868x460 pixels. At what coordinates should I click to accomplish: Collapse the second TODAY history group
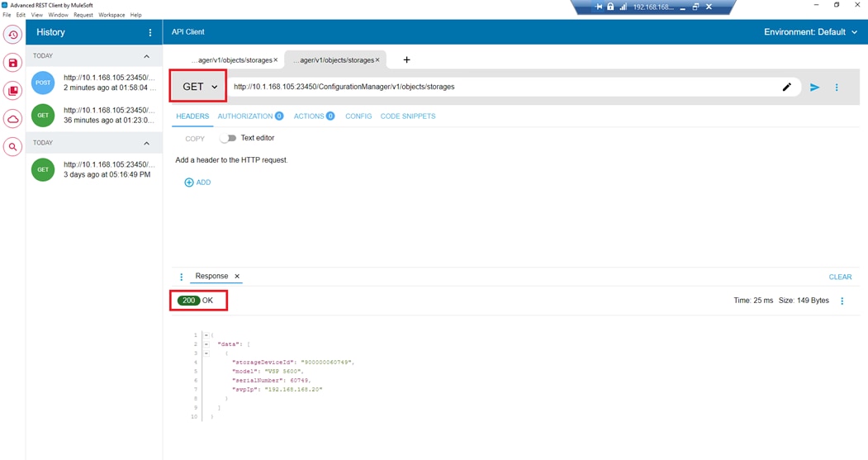[147, 143]
